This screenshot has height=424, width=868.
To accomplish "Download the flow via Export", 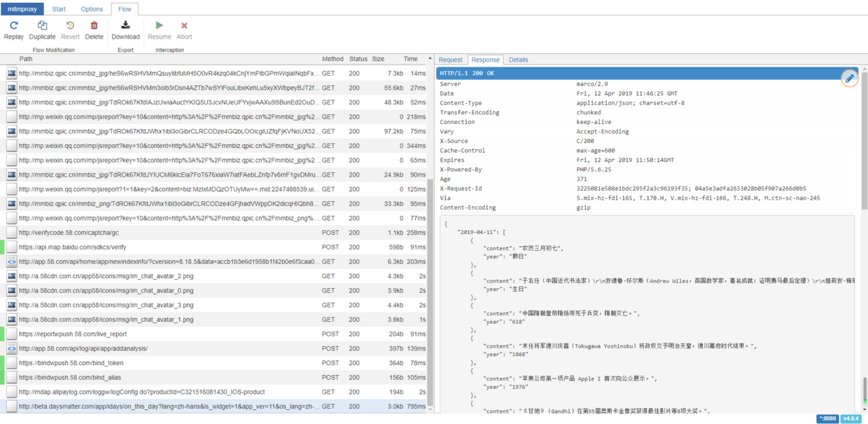I will [x=125, y=29].
